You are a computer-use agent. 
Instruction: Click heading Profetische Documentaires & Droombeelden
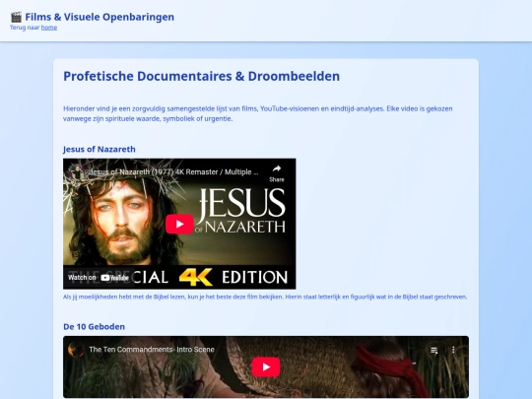pyautogui.click(x=202, y=76)
